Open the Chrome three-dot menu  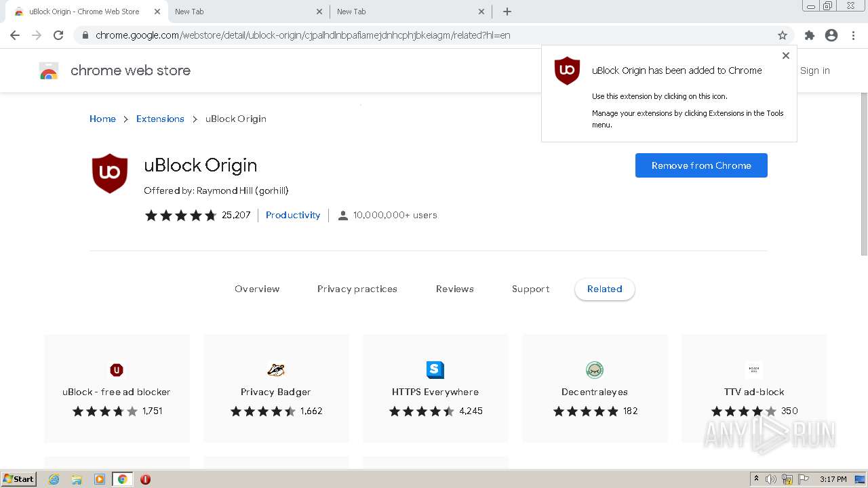853,35
